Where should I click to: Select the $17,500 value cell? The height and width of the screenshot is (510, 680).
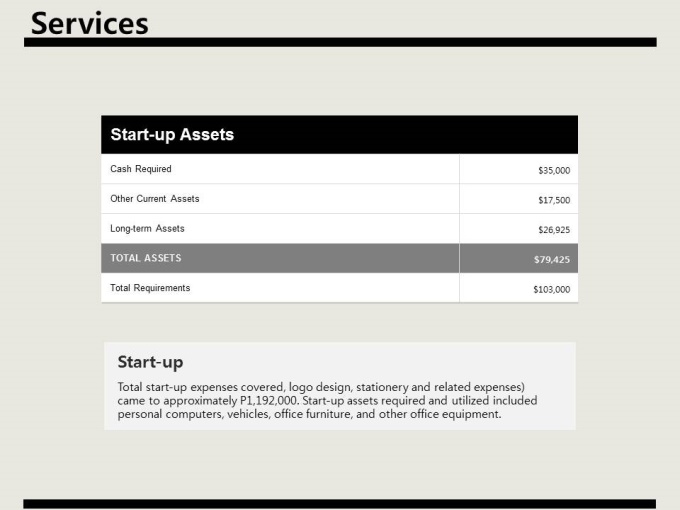tap(519, 199)
